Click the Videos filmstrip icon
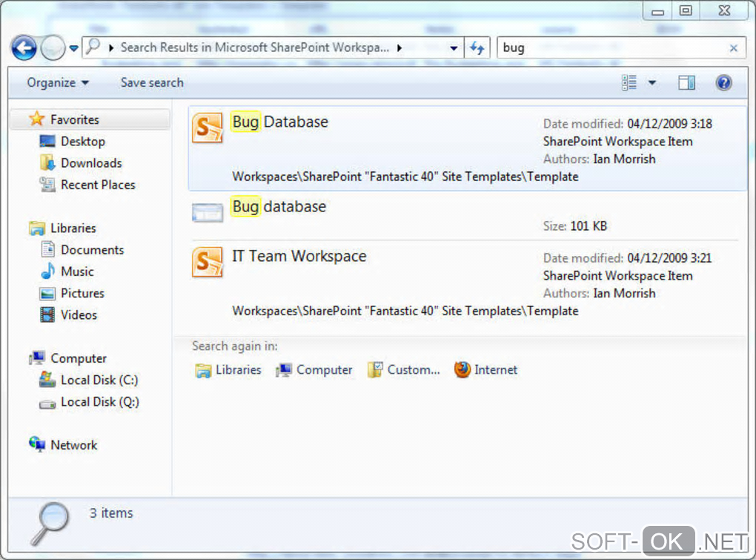 point(47,314)
